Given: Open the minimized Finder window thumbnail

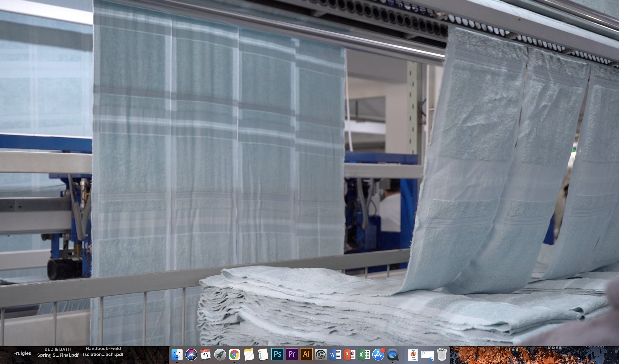Looking at the screenshot, I should click(x=427, y=355).
